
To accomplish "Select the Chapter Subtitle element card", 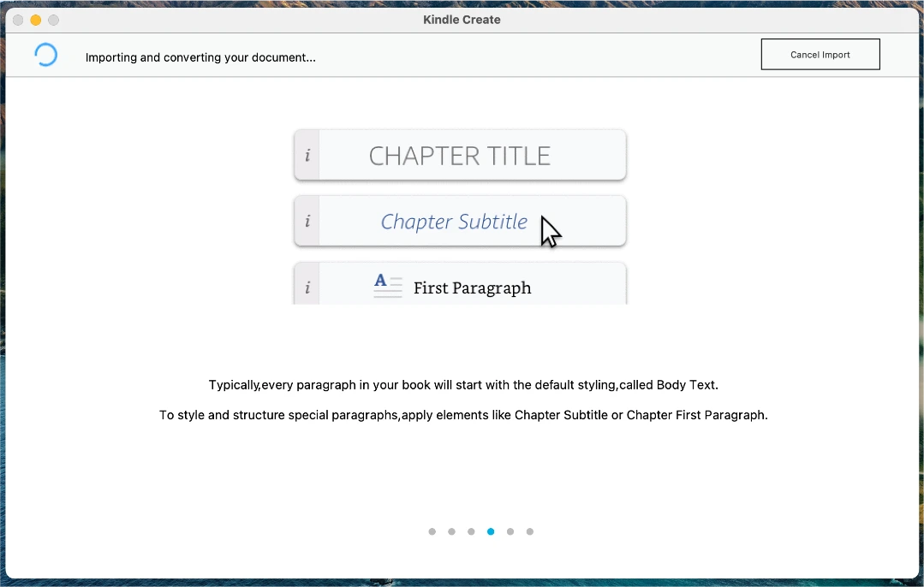I will tap(460, 222).
